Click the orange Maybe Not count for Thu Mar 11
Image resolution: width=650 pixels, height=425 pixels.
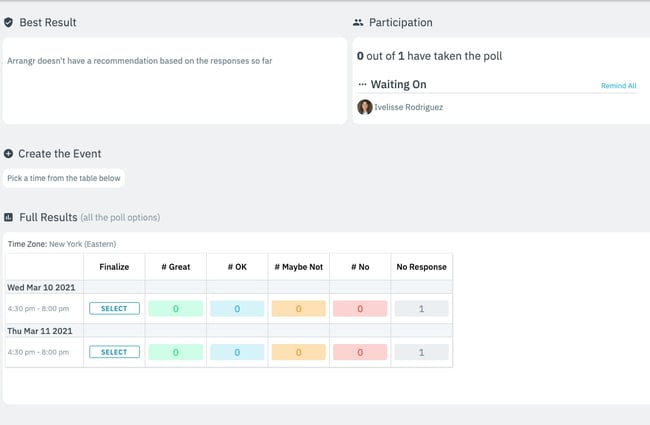[298, 352]
